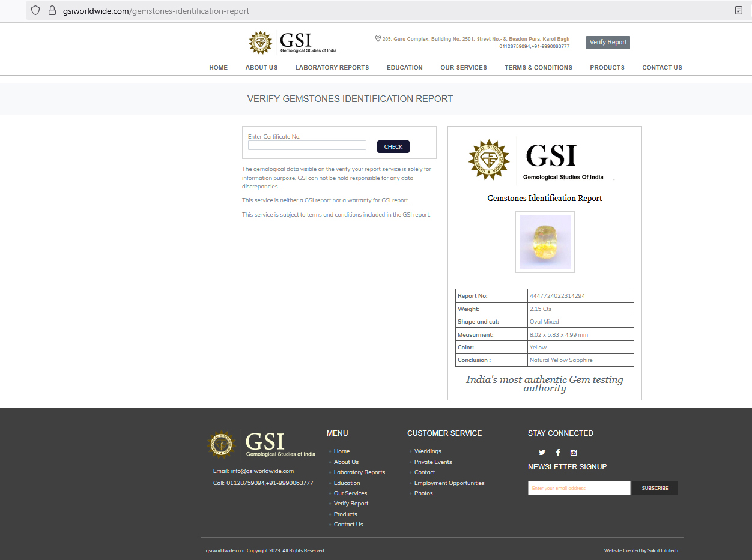Open the footer Our Services link
Screen dimensions: 752x560
click(x=350, y=493)
